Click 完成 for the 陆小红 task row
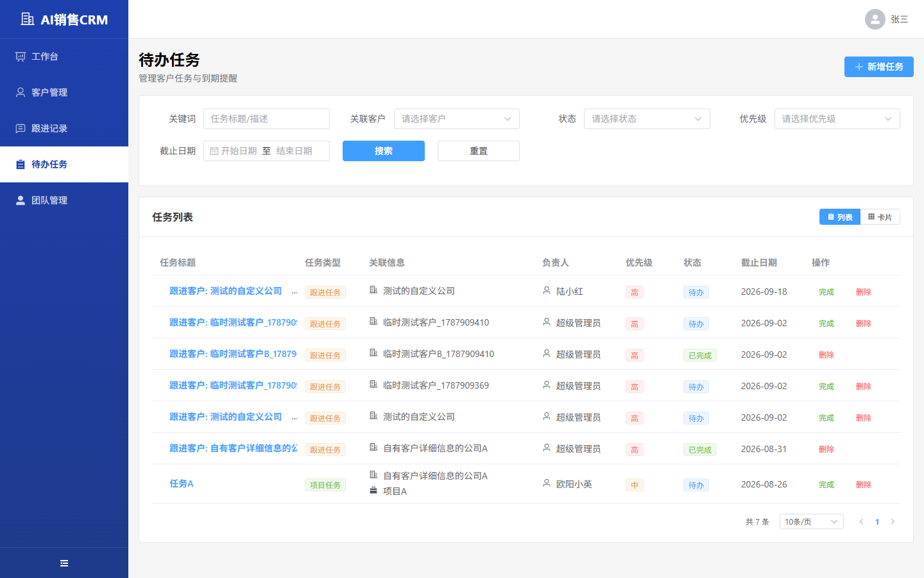 (826, 292)
